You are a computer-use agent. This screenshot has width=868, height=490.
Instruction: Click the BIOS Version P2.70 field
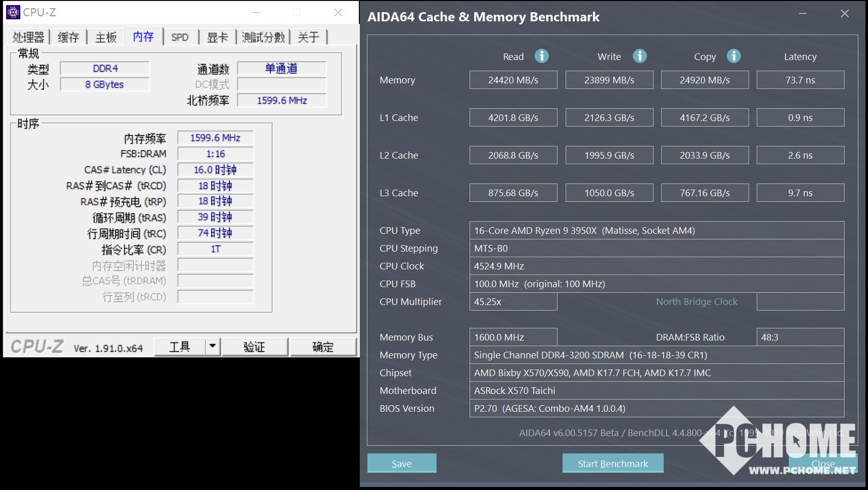click(x=657, y=408)
